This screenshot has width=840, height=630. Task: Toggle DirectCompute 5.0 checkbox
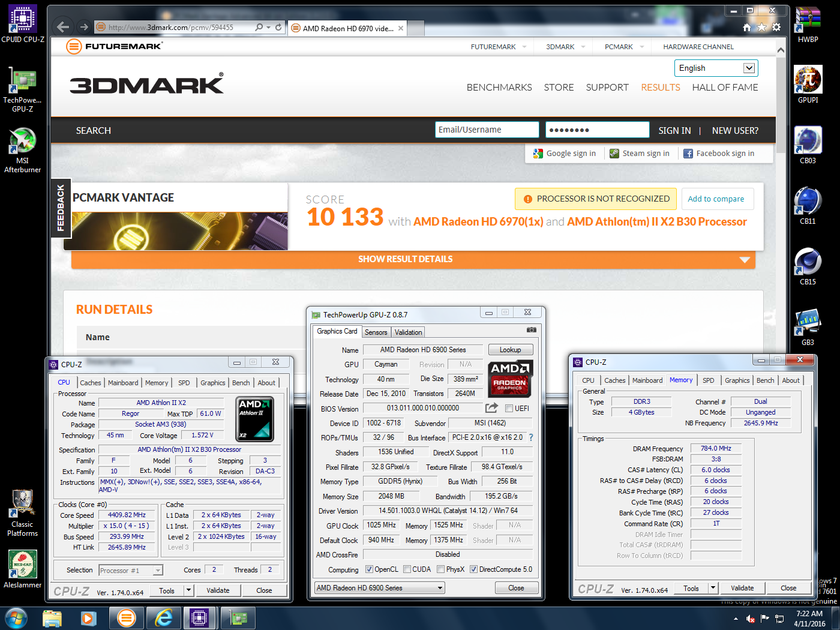(473, 569)
